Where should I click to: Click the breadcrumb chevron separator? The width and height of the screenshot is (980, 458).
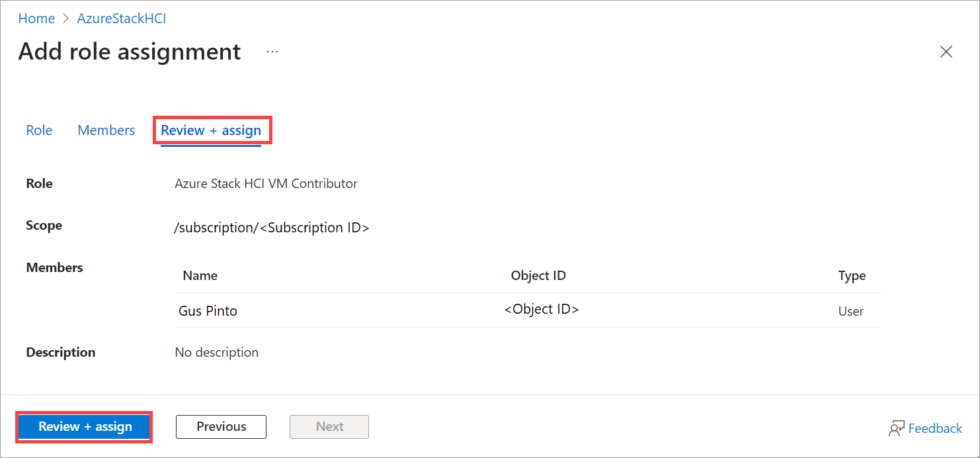[66, 19]
